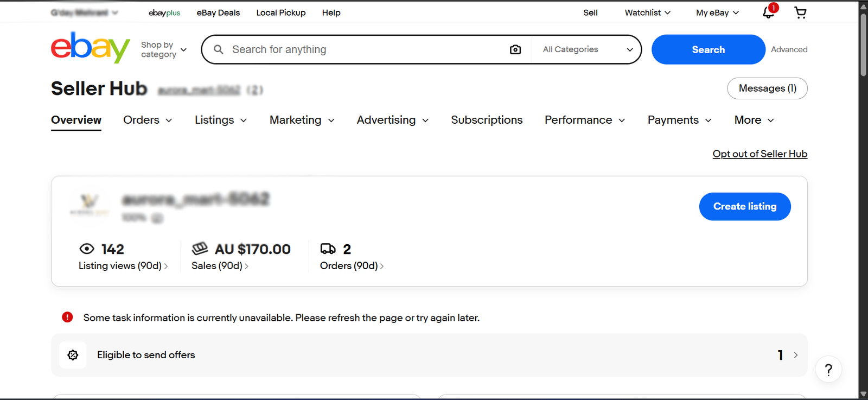Select the Overview tab
Image resolution: width=868 pixels, height=400 pixels.
(x=76, y=120)
